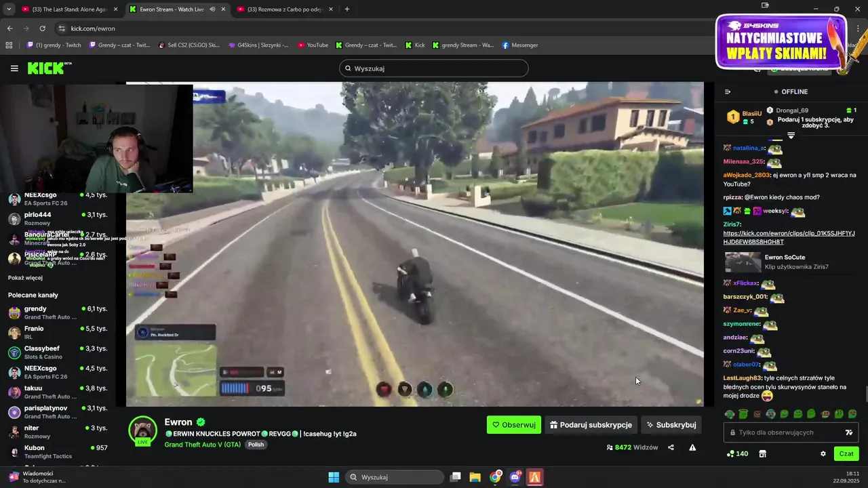Screen dimensions: 868x488
Task: Open Classybeef channel in sidebar
Action: tap(58, 352)
